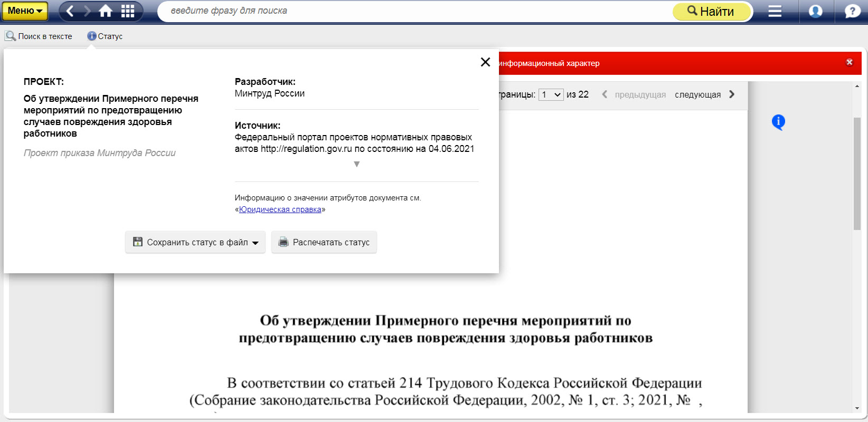Open the user profile icon
868x422 pixels.
816,11
